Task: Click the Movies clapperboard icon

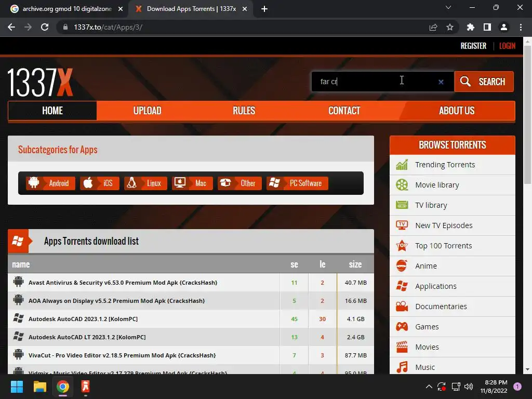Action: (x=402, y=347)
